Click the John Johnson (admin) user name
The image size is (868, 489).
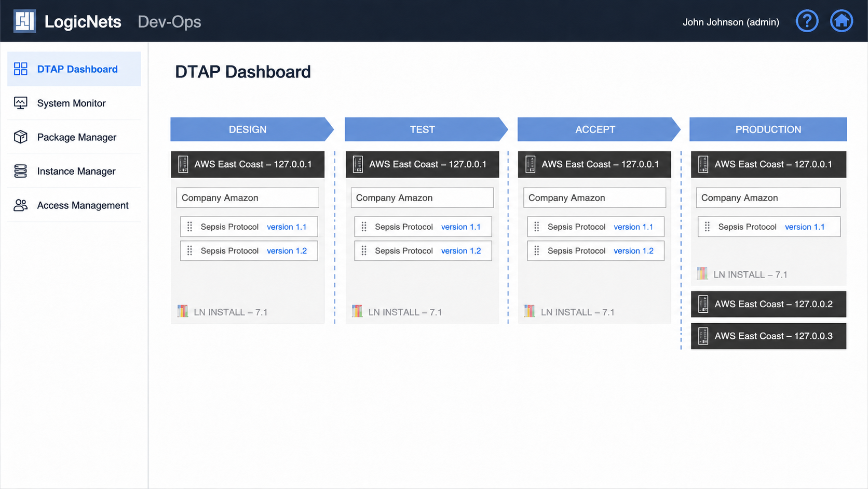(x=730, y=22)
